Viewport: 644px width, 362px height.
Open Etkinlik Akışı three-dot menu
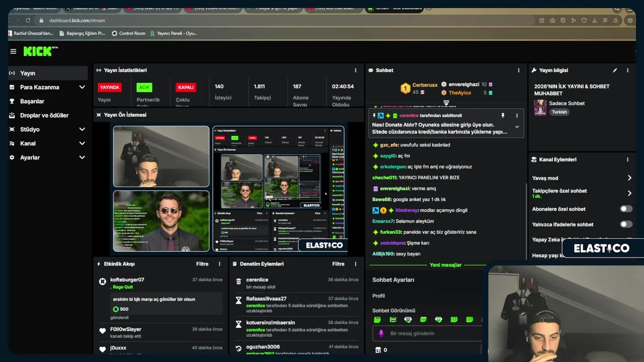[219, 264]
